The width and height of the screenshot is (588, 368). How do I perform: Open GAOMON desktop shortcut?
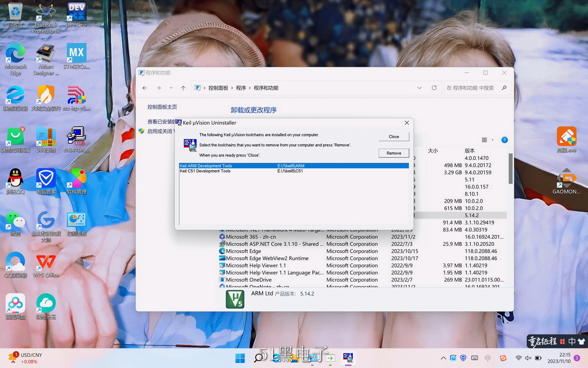coord(566,182)
